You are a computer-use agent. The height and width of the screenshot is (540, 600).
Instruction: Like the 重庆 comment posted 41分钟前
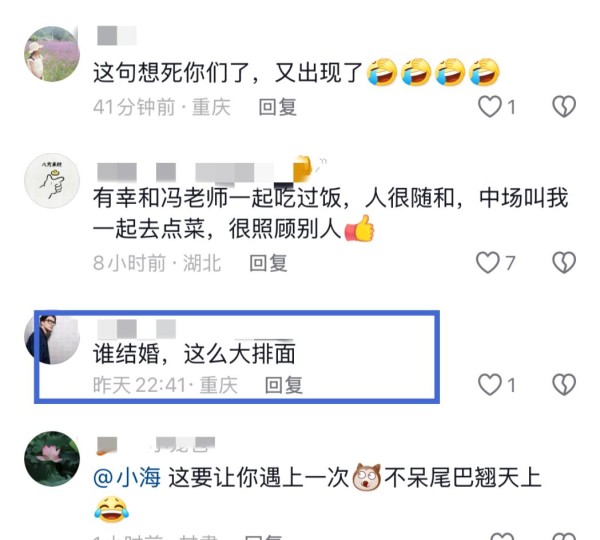[489, 107]
